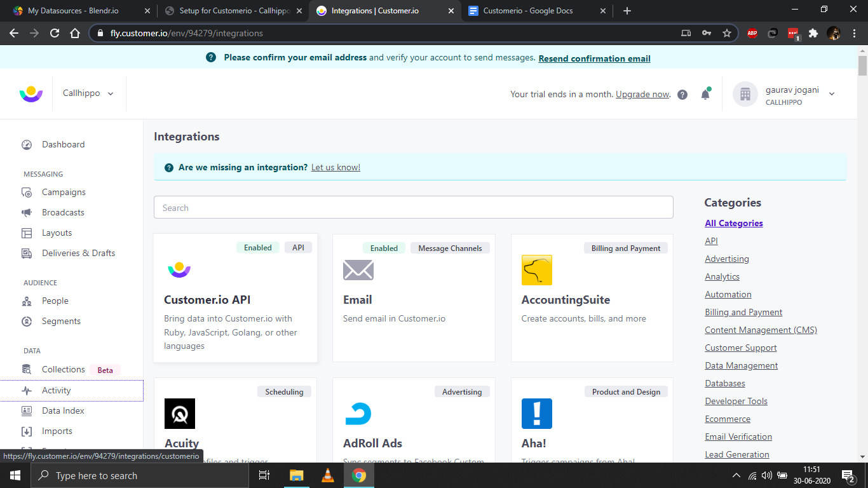
Task: Click the Data Index icon
Action: click(x=27, y=411)
